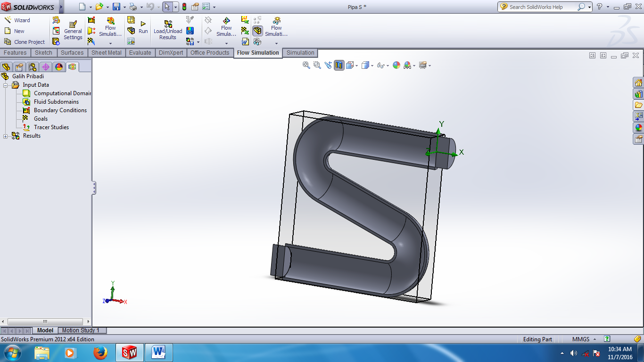Screen dimensions: 644x362
Task: Click the Zoom to Fit magnifier icon
Action: tap(305, 65)
